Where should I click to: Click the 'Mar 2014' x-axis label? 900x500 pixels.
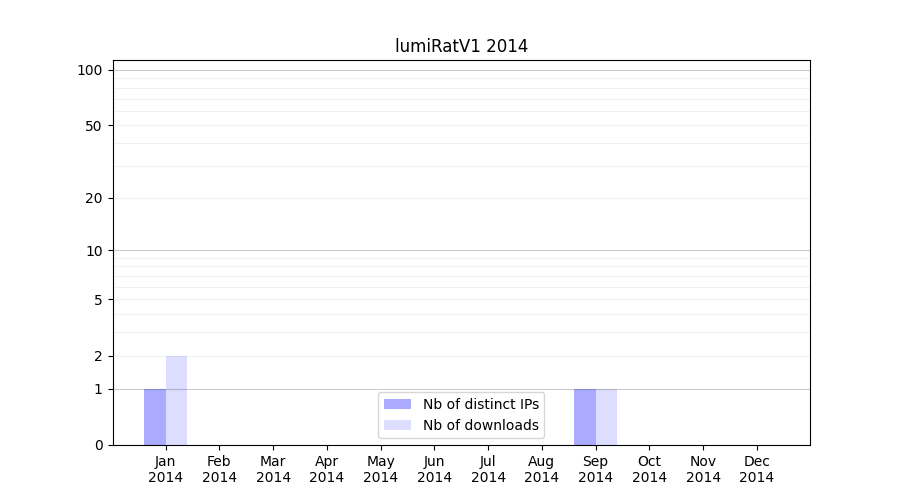coord(273,469)
